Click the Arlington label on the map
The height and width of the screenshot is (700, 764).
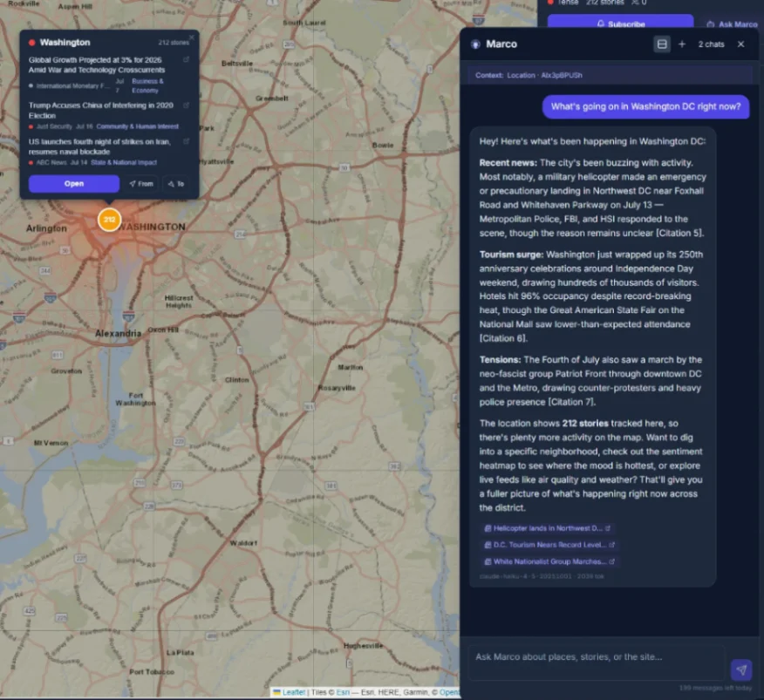(x=46, y=228)
